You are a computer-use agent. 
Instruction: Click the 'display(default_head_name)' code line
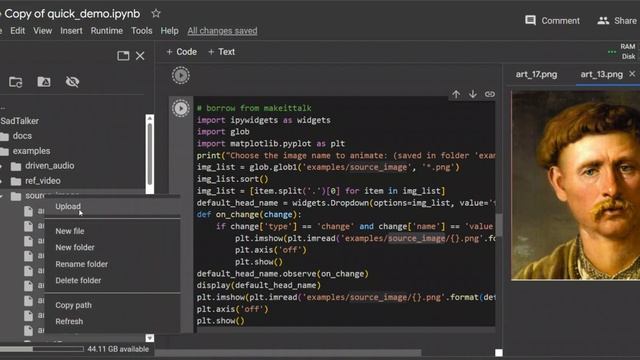pos(259,286)
